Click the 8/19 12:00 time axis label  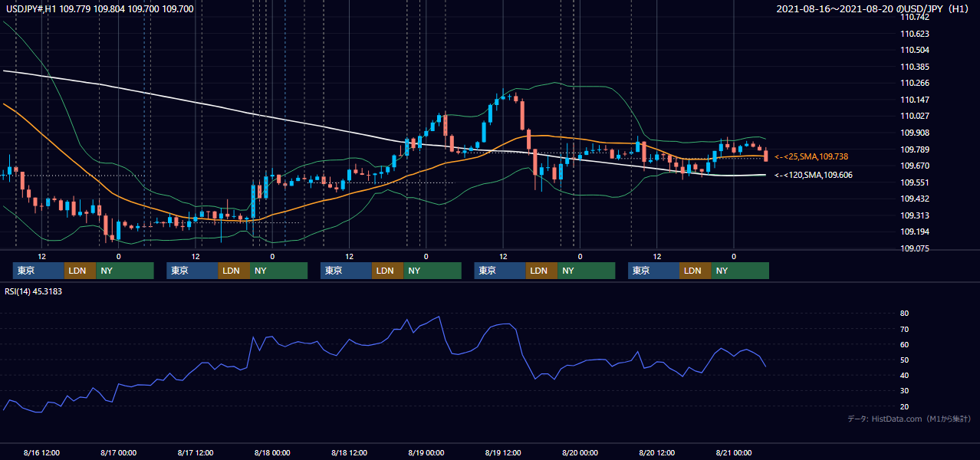[x=503, y=452]
